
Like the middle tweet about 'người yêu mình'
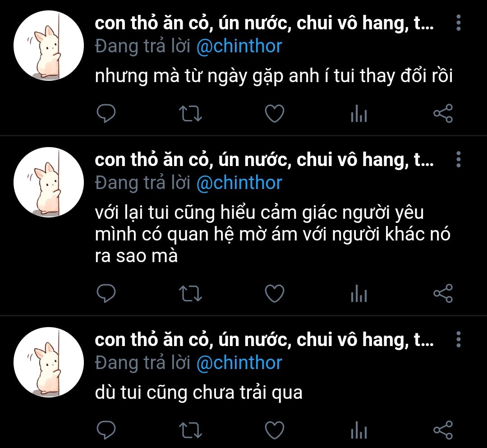[275, 293]
